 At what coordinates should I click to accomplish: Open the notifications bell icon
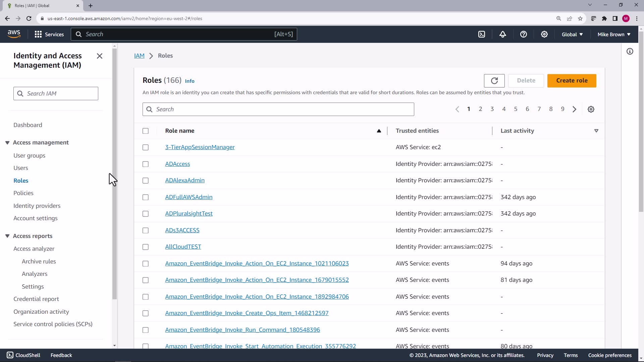[502, 34]
